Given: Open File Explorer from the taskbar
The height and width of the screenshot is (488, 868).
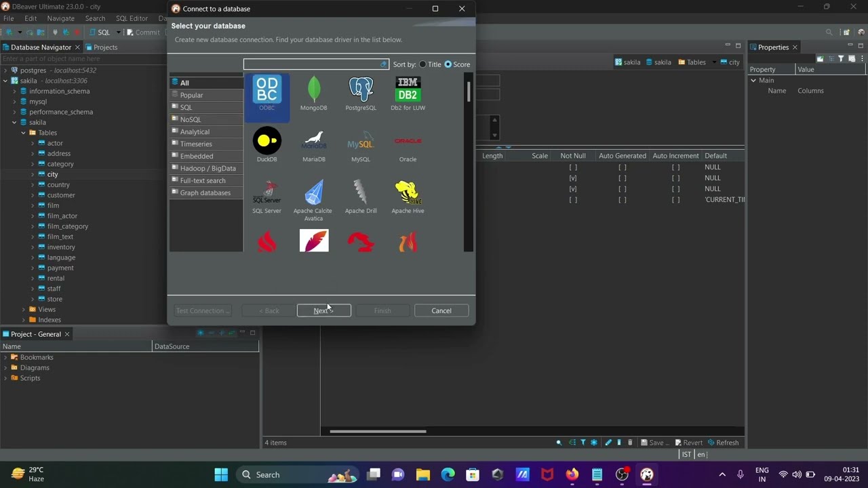Looking at the screenshot, I should pyautogui.click(x=423, y=474).
